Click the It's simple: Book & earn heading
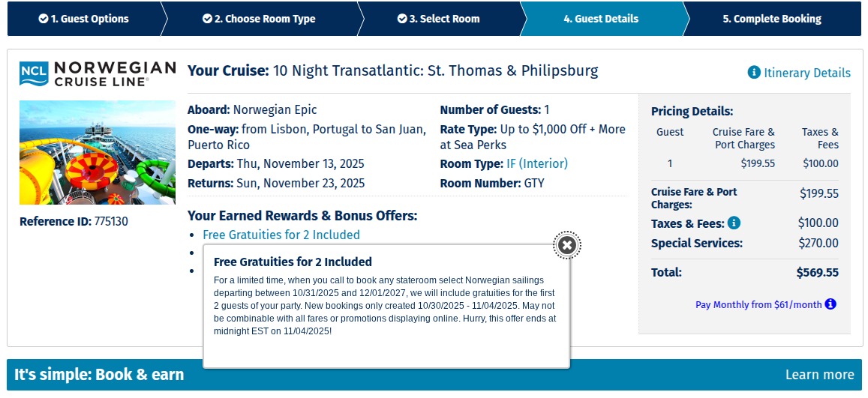This screenshot has width=868, height=398. pos(99,375)
